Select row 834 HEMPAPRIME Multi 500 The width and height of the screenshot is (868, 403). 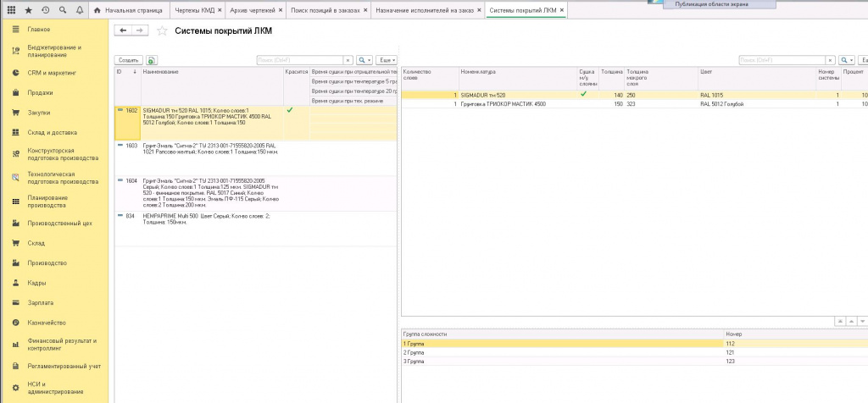pyautogui.click(x=256, y=229)
